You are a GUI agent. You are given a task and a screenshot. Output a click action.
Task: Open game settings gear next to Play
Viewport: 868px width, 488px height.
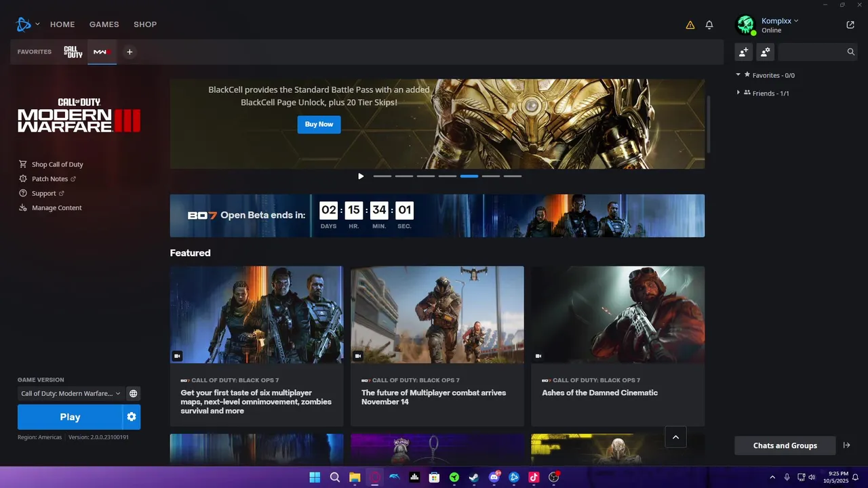[132, 417]
